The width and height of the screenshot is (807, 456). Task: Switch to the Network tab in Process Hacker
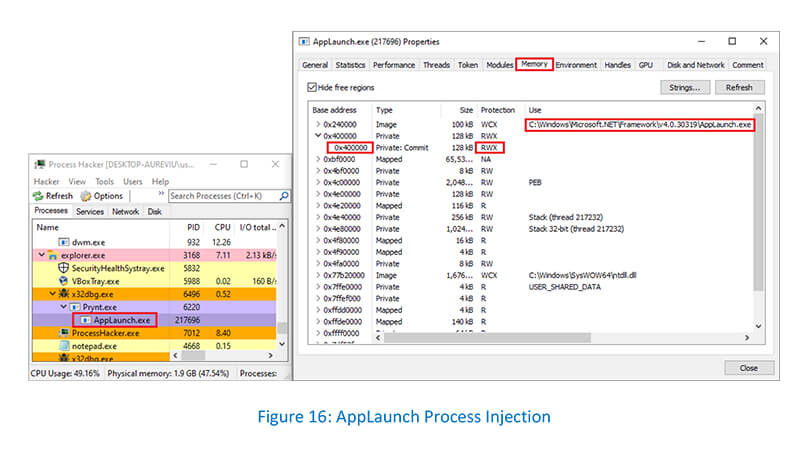pos(125,212)
